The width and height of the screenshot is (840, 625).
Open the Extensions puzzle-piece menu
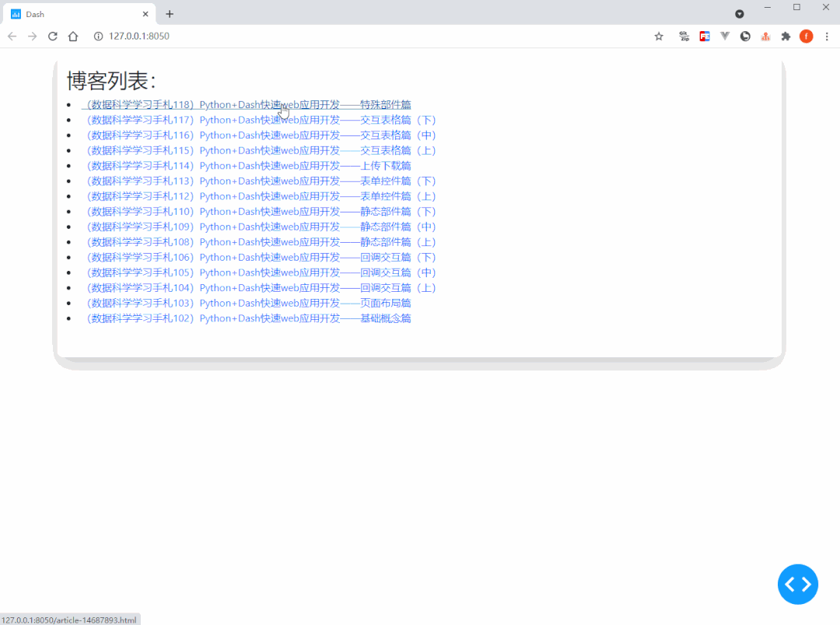pyautogui.click(x=786, y=37)
